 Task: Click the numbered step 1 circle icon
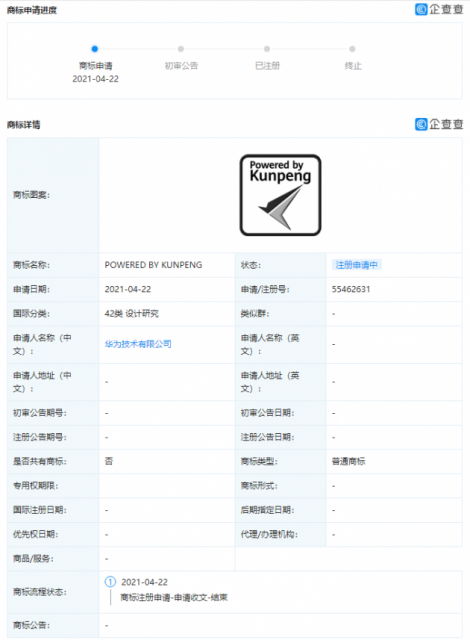click(x=110, y=582)
